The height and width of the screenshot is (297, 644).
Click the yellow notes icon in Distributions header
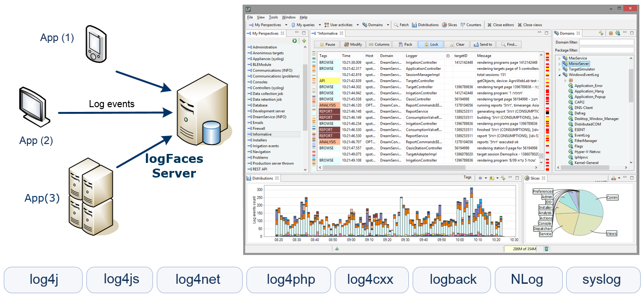pyautogui.click(x=491, y=178)
